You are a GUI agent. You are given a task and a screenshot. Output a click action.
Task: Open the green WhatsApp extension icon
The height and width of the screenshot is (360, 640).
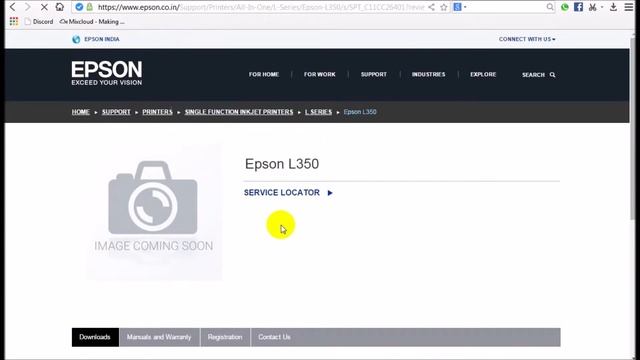(x=564, y=7)
